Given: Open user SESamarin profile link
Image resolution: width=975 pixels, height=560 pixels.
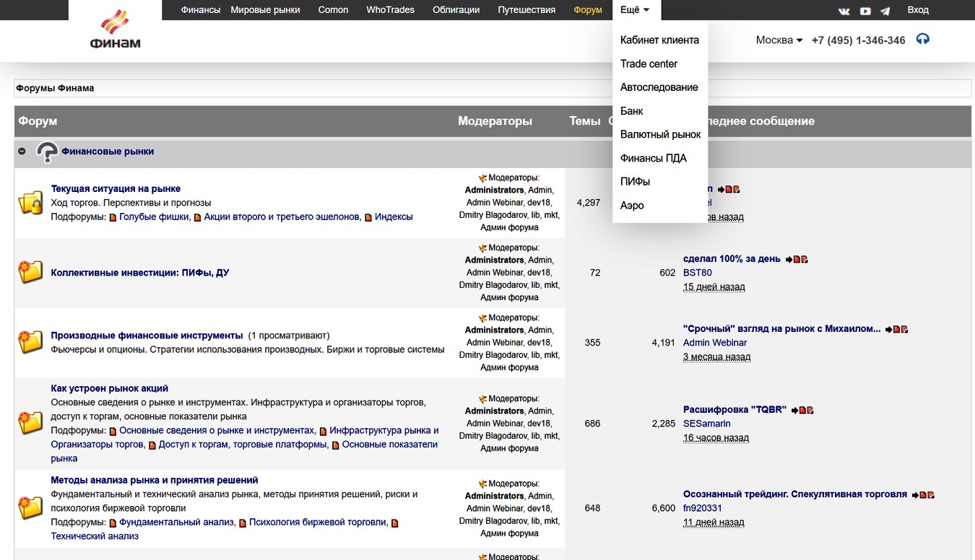Looking at the screenshot, I should (x=707, y=424).
